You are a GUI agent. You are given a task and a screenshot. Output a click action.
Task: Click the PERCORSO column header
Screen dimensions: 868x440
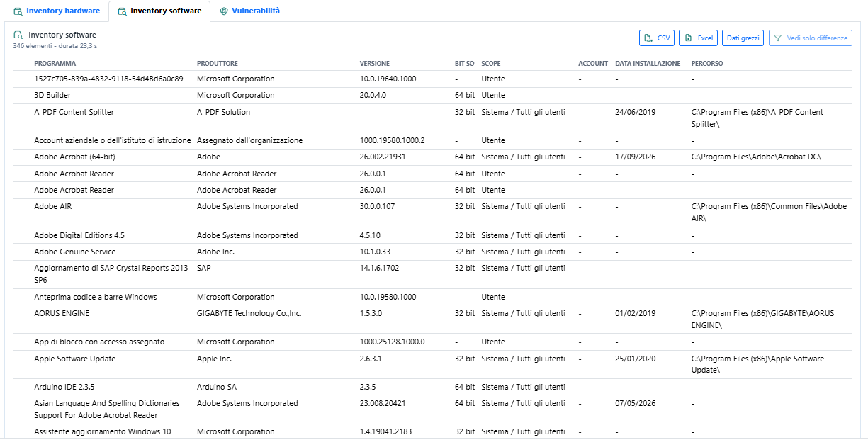point(707,64)
